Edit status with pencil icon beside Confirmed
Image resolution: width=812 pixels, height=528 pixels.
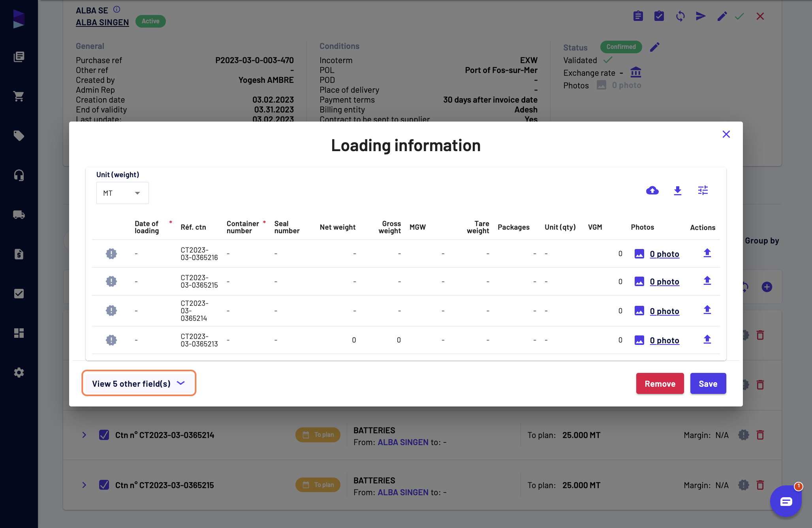point(655,47)
